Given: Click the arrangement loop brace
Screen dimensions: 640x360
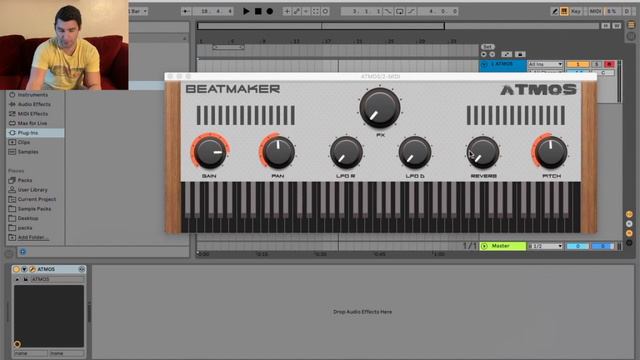Looking at the screenshot, I should [229, 47].
